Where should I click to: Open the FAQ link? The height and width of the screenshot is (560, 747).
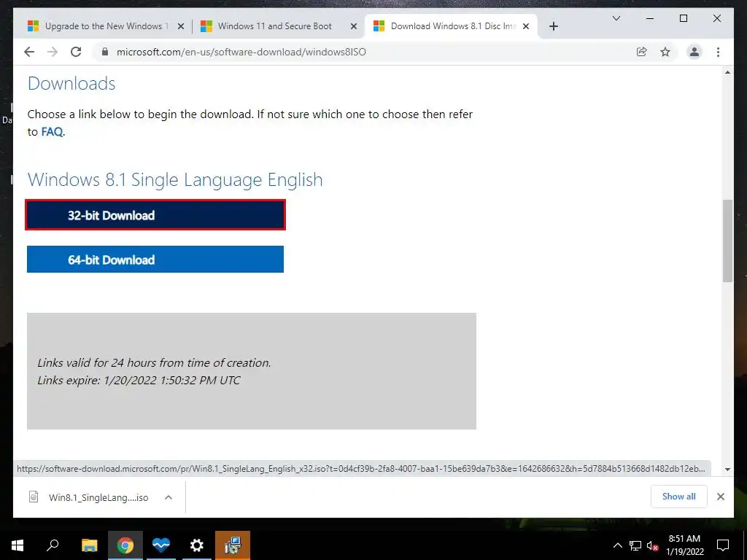click(x=52, y=132)
